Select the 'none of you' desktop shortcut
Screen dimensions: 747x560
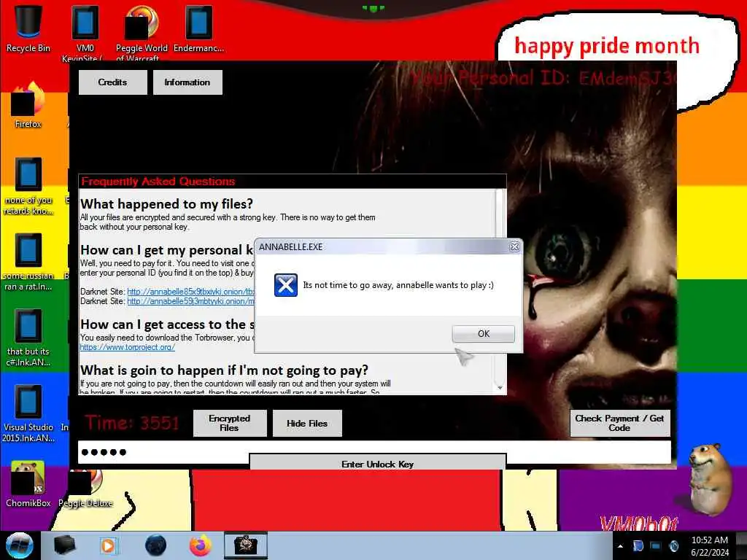(x=28, y=186)
